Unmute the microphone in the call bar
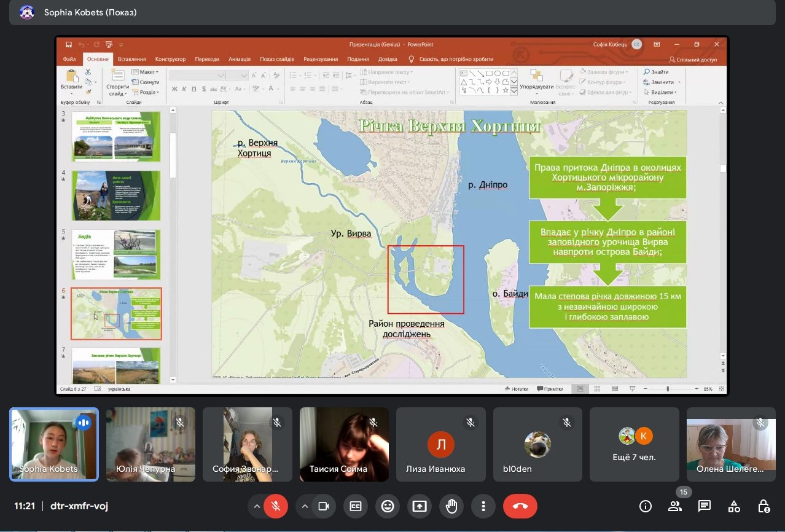 [x=276, y=506]
